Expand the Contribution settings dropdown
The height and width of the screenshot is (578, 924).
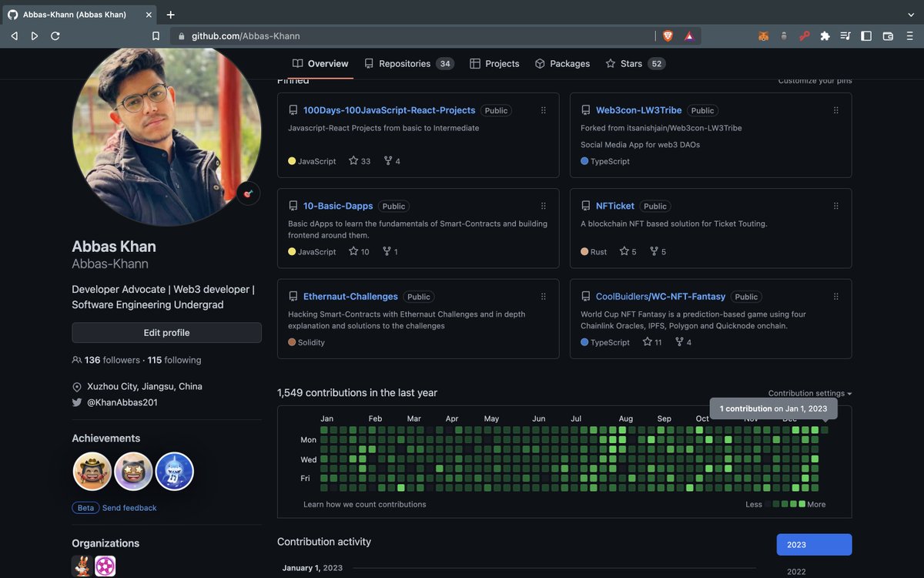(810, 393)
